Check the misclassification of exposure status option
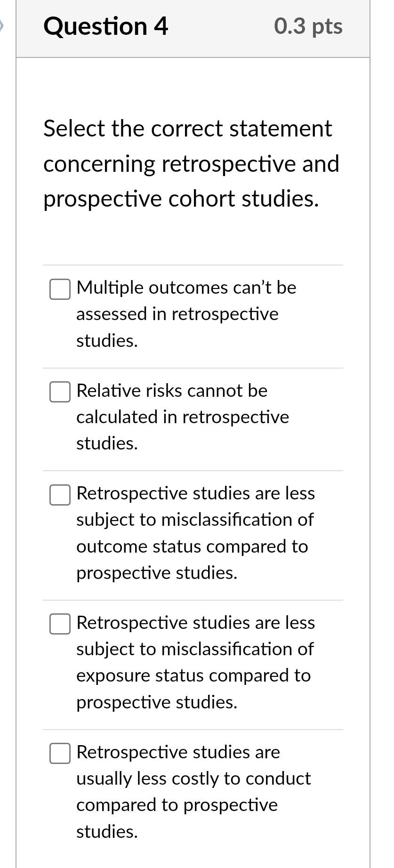The width and height of the screenshot is (394, 868). 60,624
